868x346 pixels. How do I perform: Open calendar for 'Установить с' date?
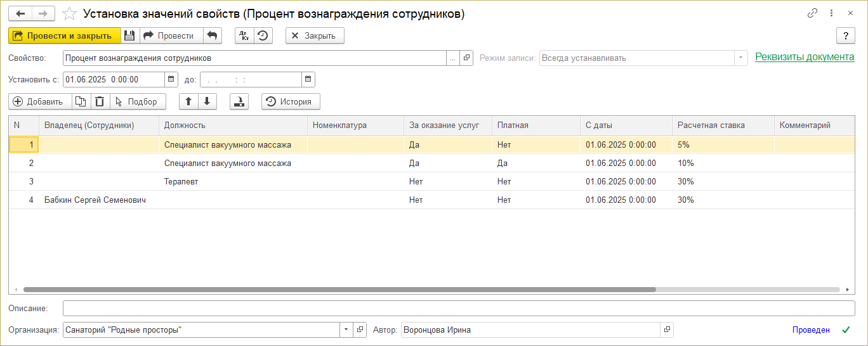[x=170, y=79]
